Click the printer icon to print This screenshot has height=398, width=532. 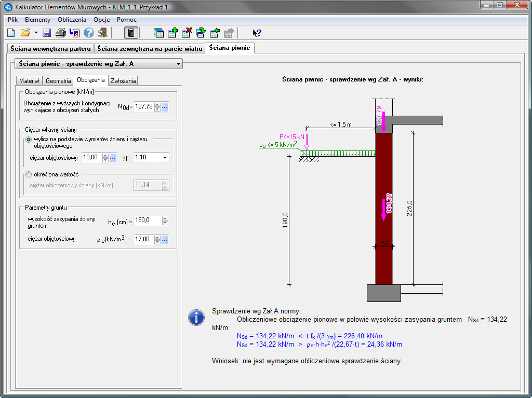coord(60,33)
